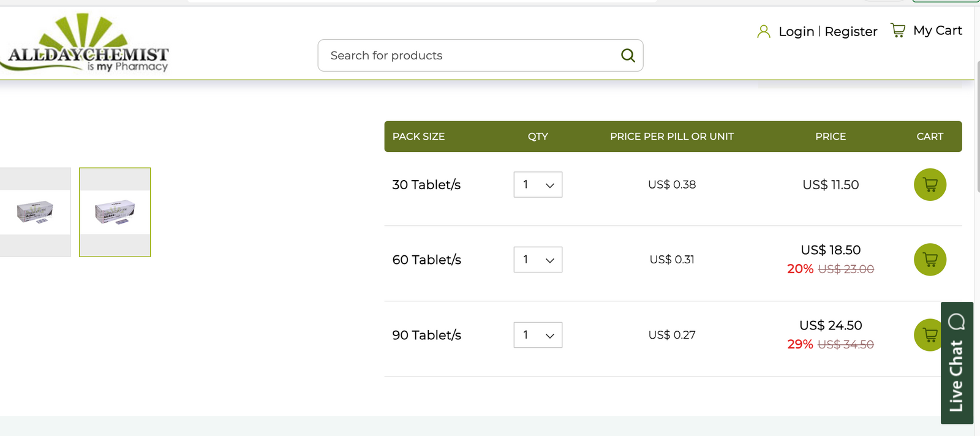Click the page's vertical scrollbar
980x436 pixels.
click(977, 122)
